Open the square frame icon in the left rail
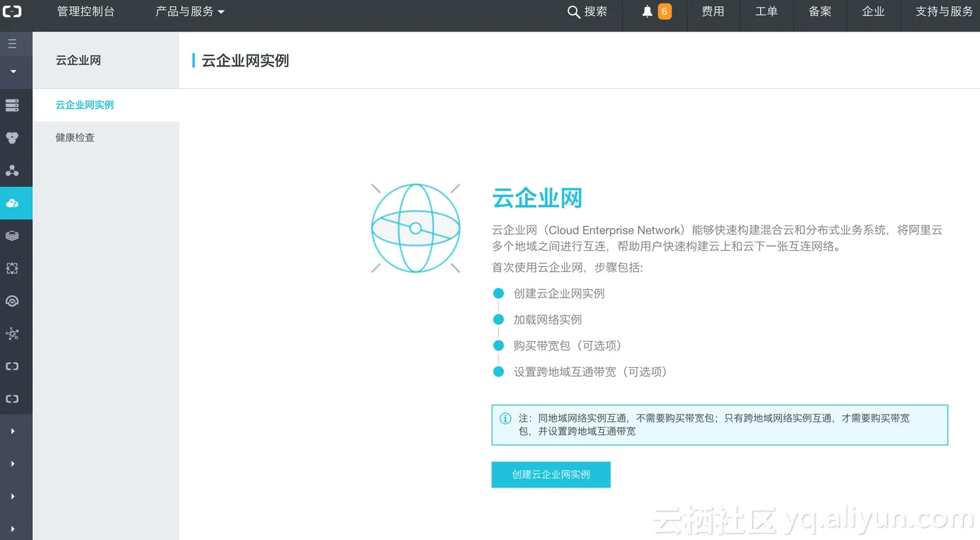The width and height of the screenshot is (980, 540). (x=12, y=268)
